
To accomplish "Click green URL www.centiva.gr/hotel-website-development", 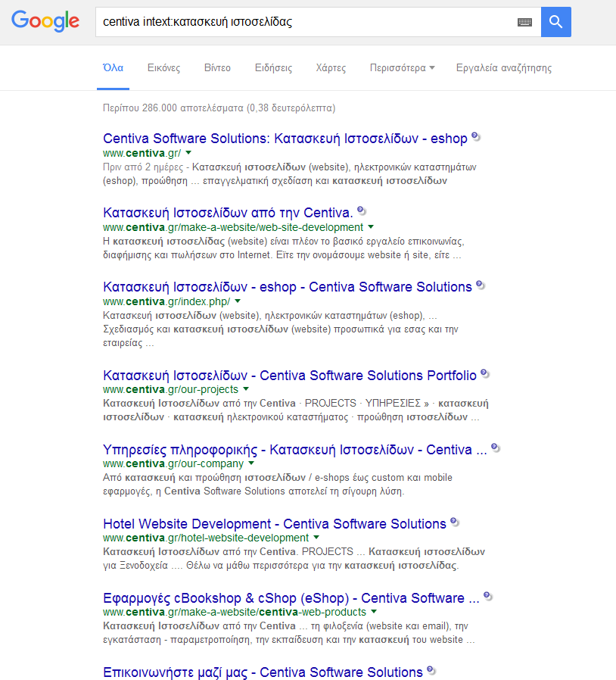I will tap(206, 538).
